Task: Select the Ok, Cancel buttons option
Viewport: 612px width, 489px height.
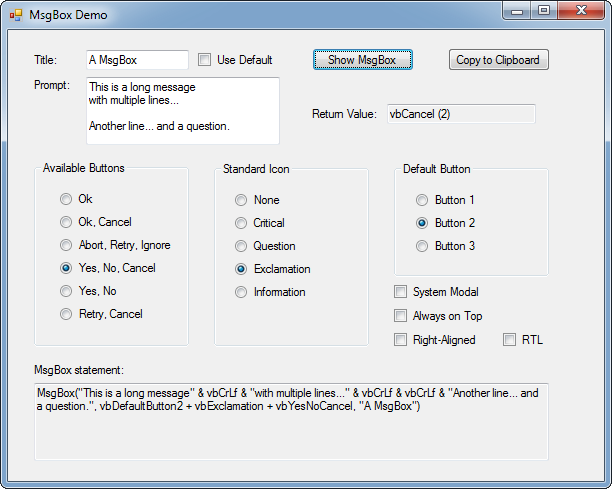Action: (66, 222)
